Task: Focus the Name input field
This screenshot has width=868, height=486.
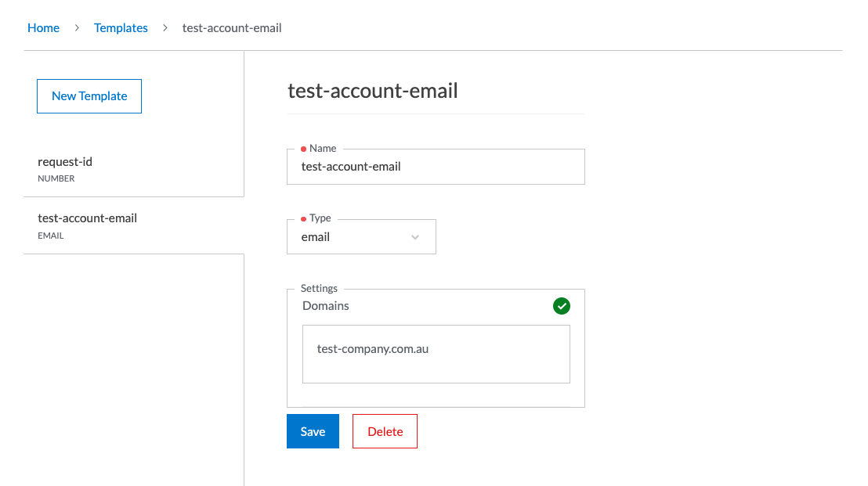Action: tap(436, 167)
